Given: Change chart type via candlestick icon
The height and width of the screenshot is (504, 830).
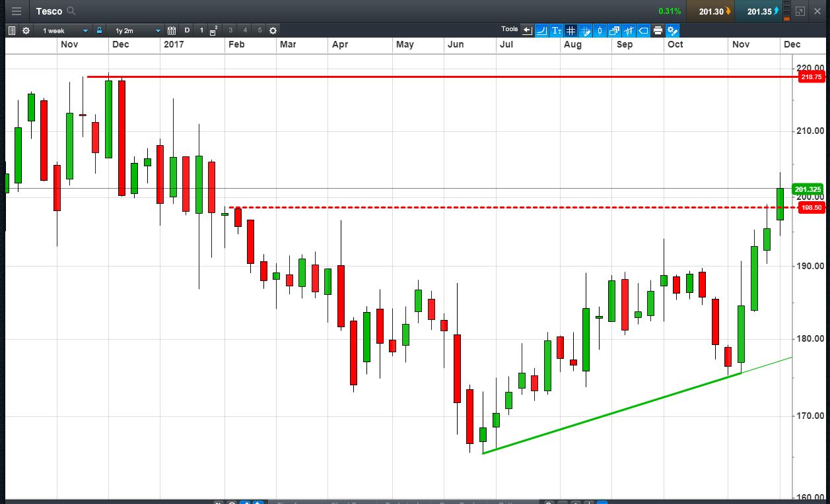Looking at the screenshot, I should (x=600, y=30).
